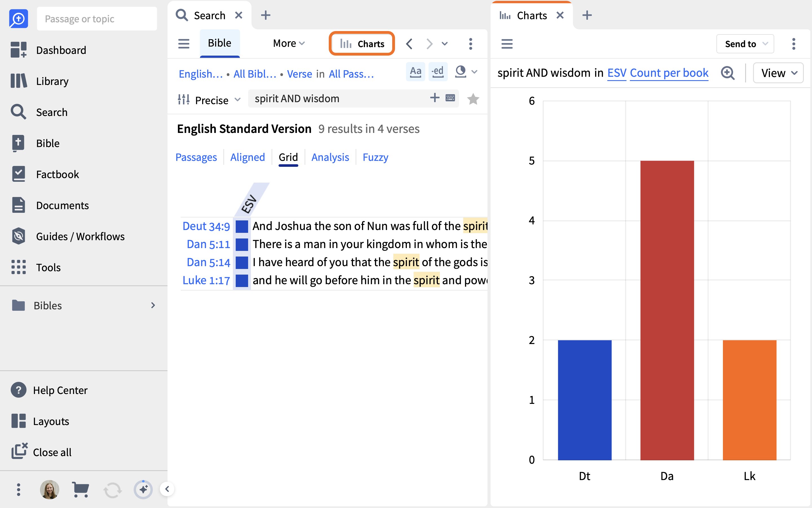This screenshot has width=812, height=508.
Task: Select the Grid results view
Action: tap(288, 157)
